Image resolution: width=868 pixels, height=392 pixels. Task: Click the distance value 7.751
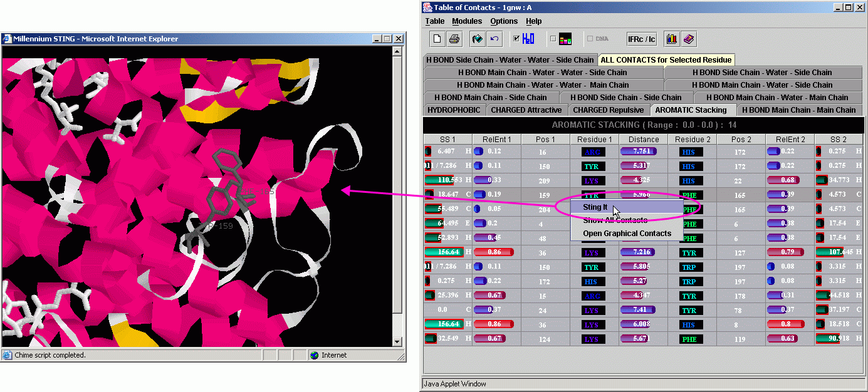coord(642,152)
